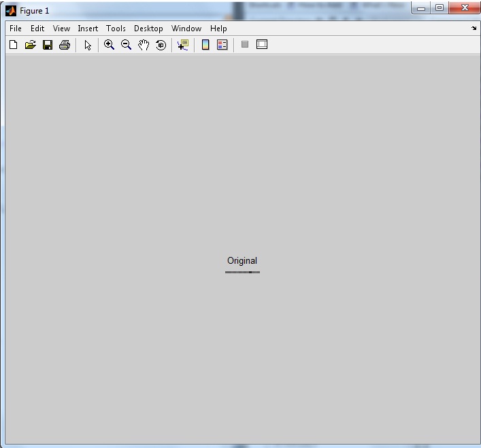Open the Insert menu
481x448 pixels.
88,29
